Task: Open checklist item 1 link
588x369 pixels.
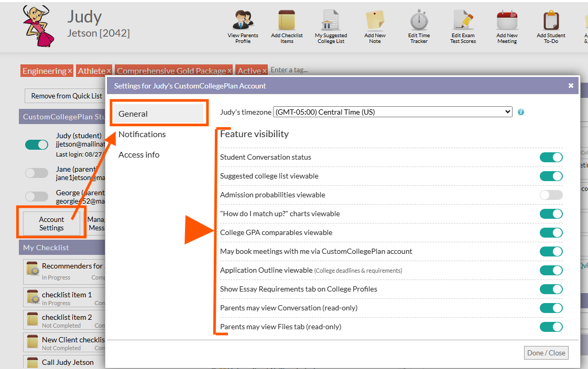Action: pos(67,295)
